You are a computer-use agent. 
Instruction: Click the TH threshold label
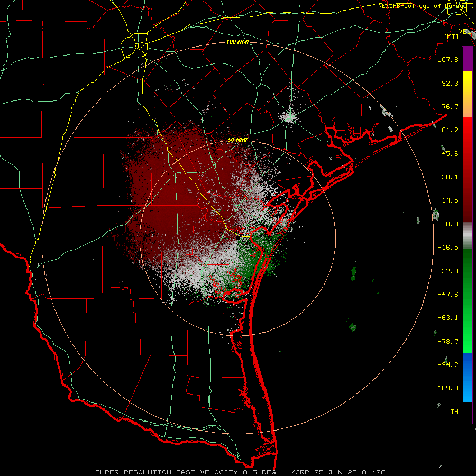pyautogui.click(x=454, y=412)
